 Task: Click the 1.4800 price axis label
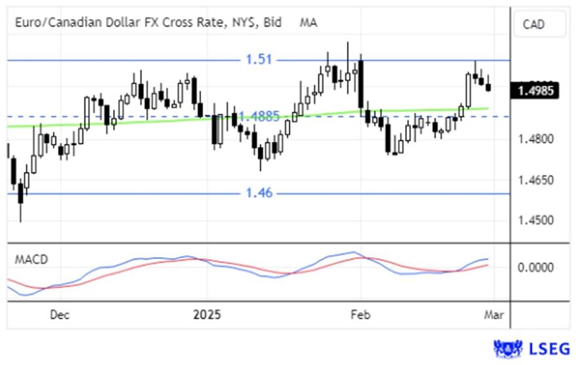pyautogui.click(x=535, y=139)
